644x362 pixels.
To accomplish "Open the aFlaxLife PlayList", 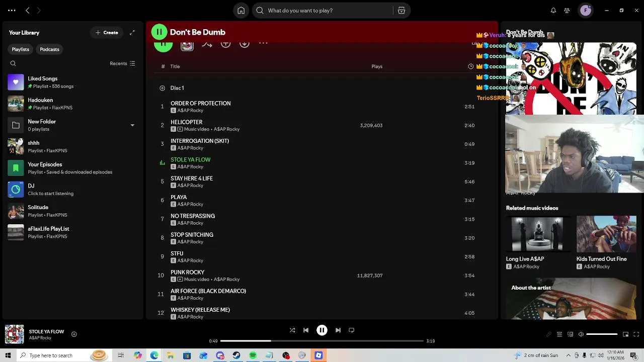I will pos(73,232).
